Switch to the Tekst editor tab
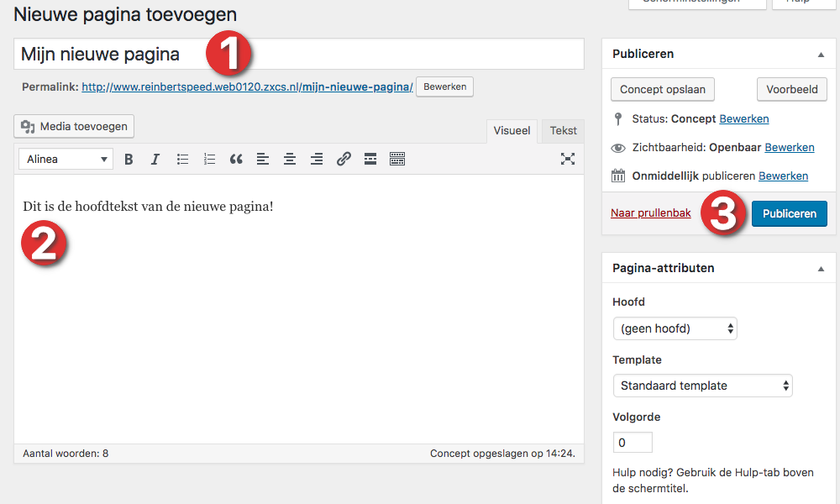The width and height of the screenshot is (840, 504). click(x=563, y=131)
